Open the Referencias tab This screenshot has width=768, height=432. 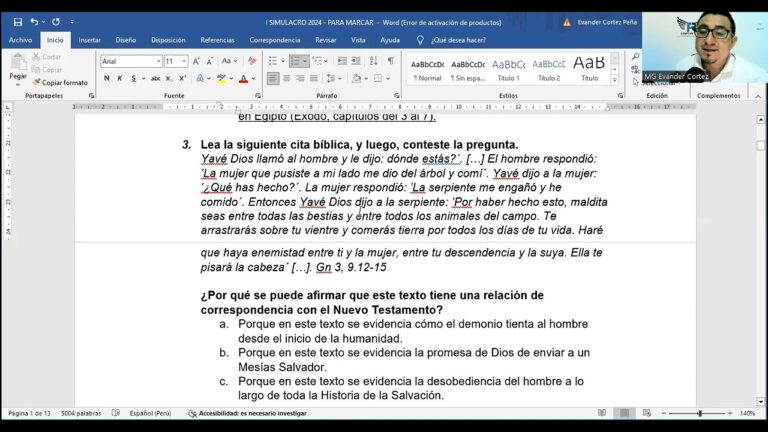point(217,40)
